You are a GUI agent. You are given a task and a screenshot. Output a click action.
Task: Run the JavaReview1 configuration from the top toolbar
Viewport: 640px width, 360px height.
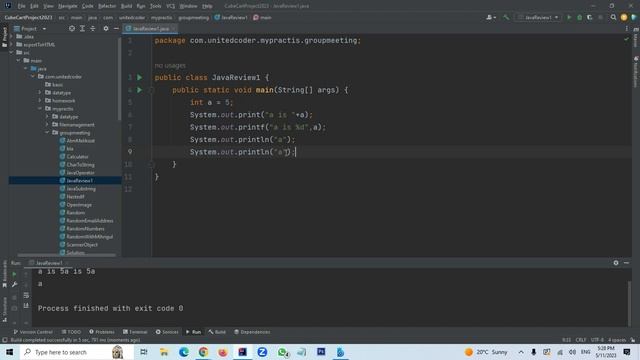pos(569,18)
